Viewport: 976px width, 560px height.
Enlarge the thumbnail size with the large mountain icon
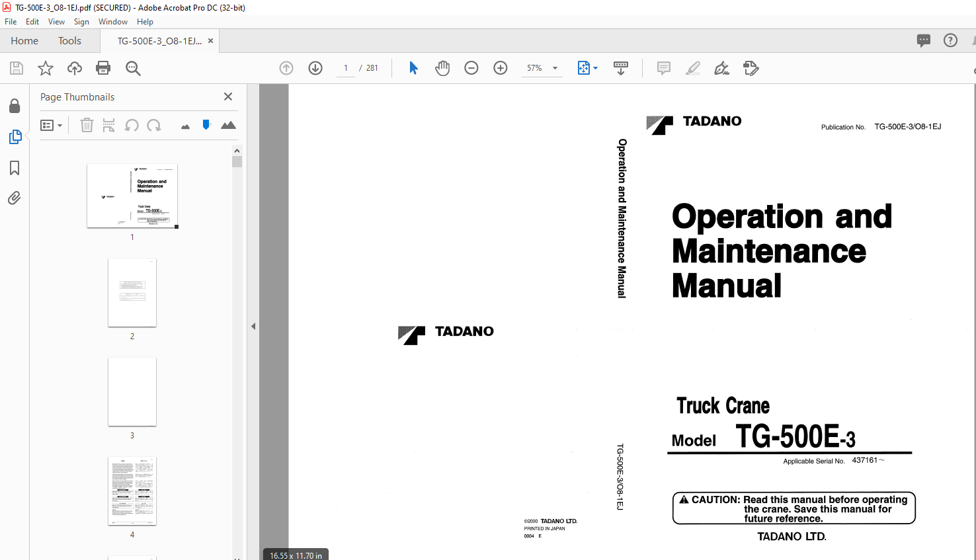point(228,125)
